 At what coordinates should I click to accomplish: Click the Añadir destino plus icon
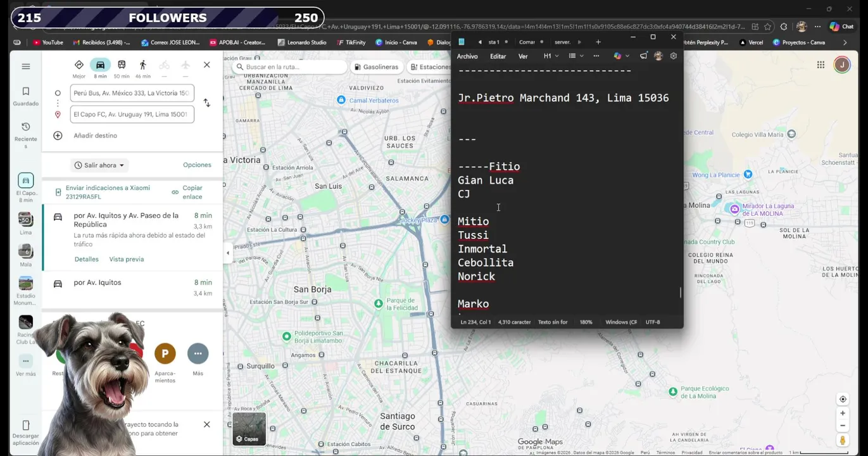coord(58,136)
